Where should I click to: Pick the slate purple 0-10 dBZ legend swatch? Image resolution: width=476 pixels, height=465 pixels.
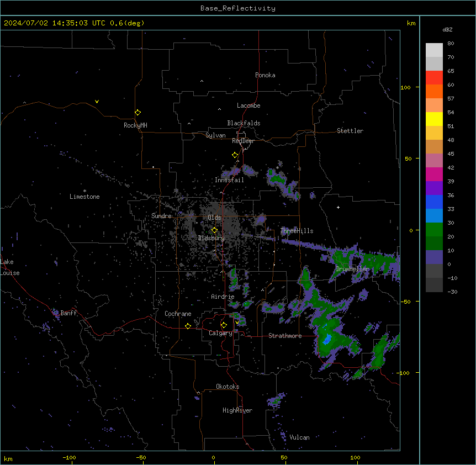coord(434,257)
